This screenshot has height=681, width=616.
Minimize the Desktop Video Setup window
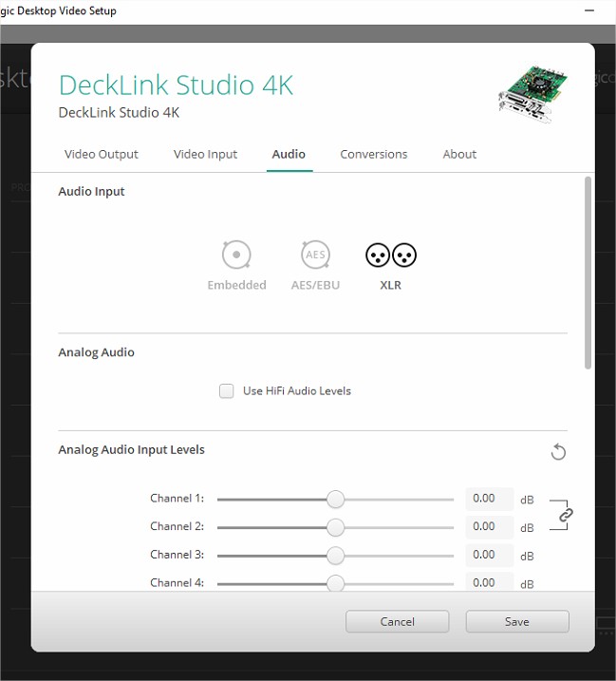click(x=589, y=10)
